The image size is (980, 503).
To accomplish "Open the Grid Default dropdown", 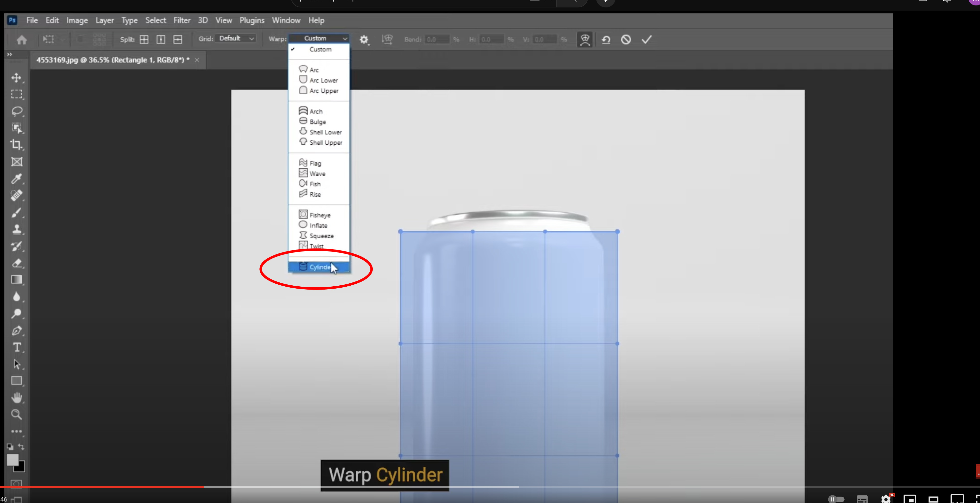I will 236,38.
